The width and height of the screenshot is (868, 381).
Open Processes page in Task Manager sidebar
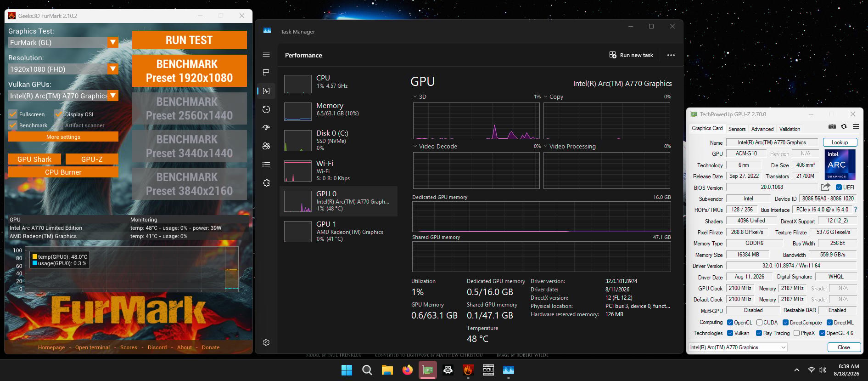point(266,73)
